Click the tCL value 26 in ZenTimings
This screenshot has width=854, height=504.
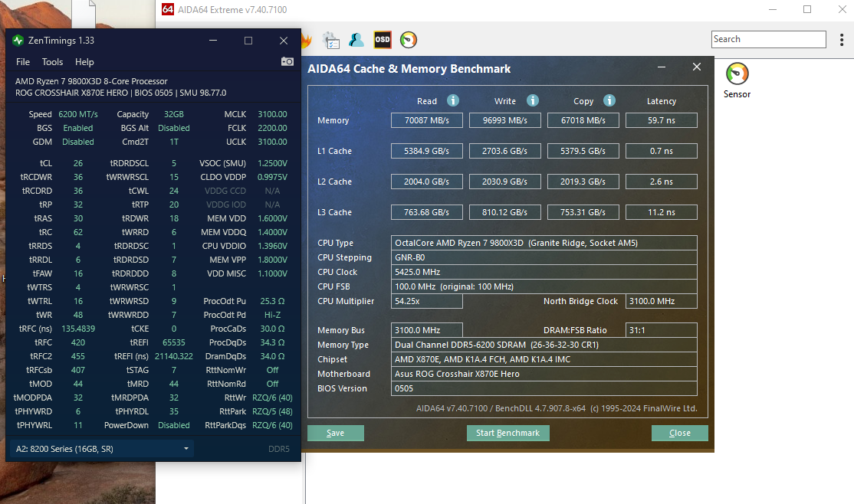78,163
